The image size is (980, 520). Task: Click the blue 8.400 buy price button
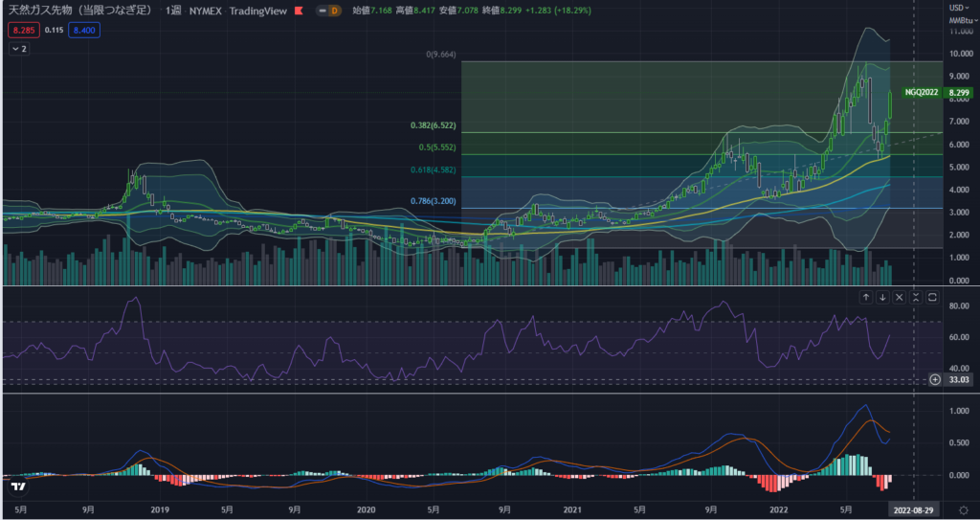(x=84, y=30)
